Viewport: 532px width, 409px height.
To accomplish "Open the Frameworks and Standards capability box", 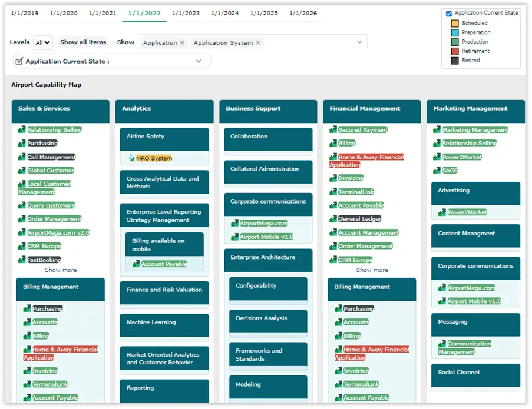I will (x=269, y=354).
